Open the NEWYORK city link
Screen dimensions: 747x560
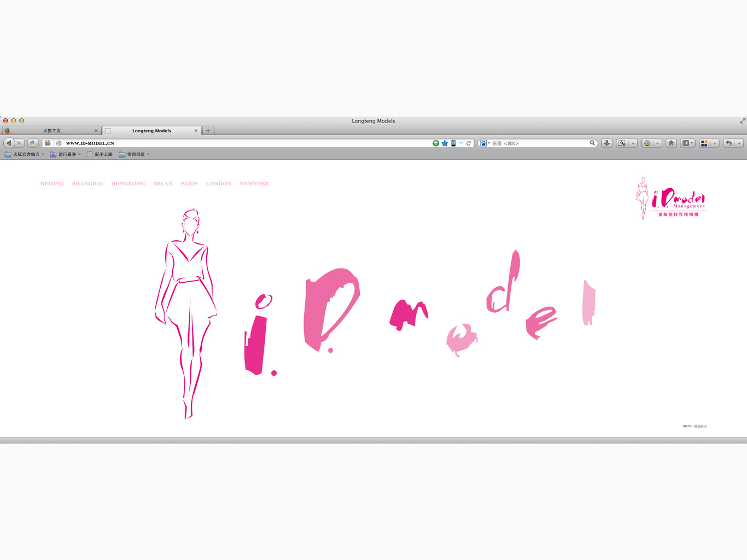point(254,184)
